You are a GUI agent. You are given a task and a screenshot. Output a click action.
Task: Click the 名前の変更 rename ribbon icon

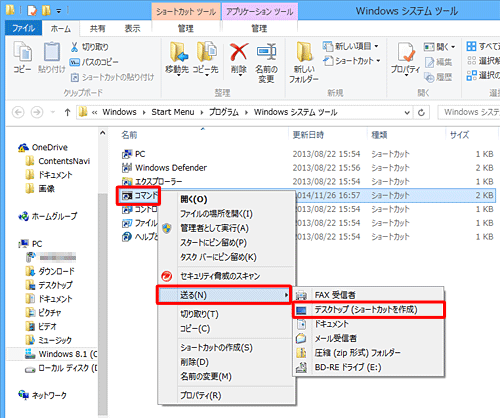pos(267,52)
